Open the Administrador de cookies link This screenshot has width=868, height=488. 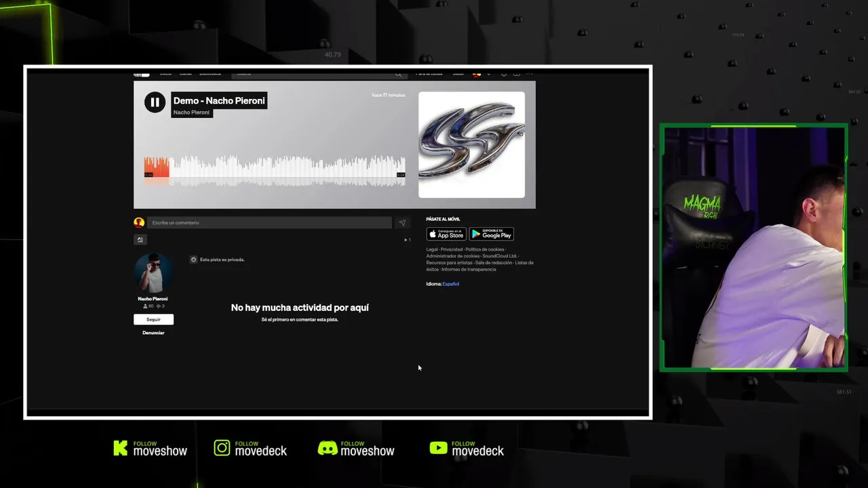(x=453, y=256)
